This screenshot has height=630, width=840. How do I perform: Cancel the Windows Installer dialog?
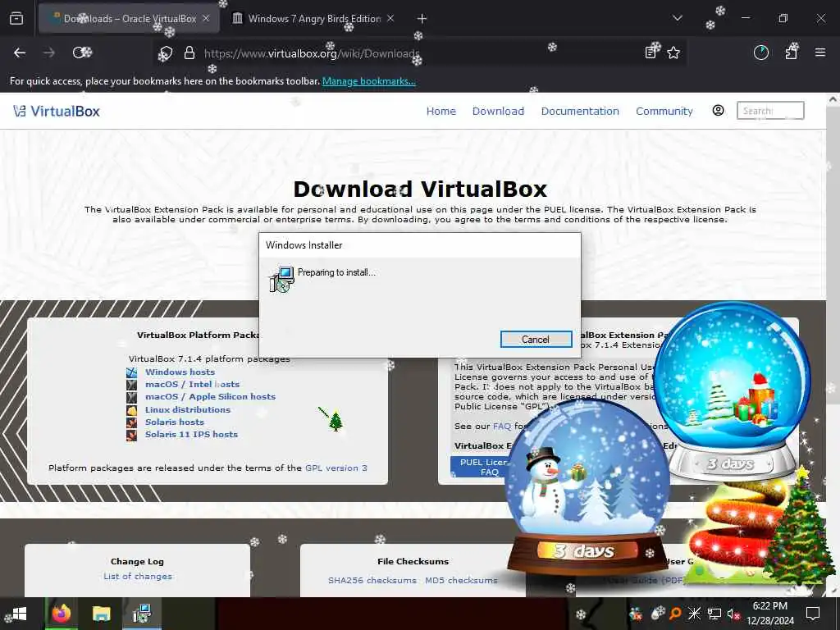536,339
